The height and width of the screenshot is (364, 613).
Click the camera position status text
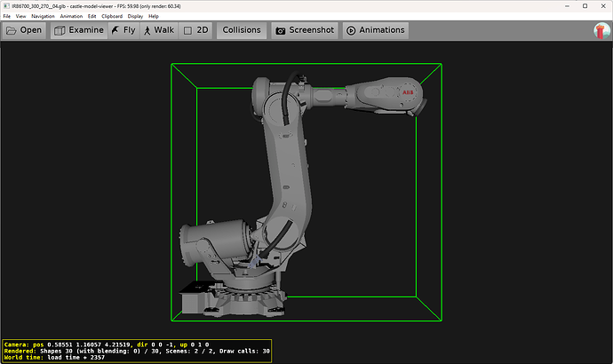(107, 344)
